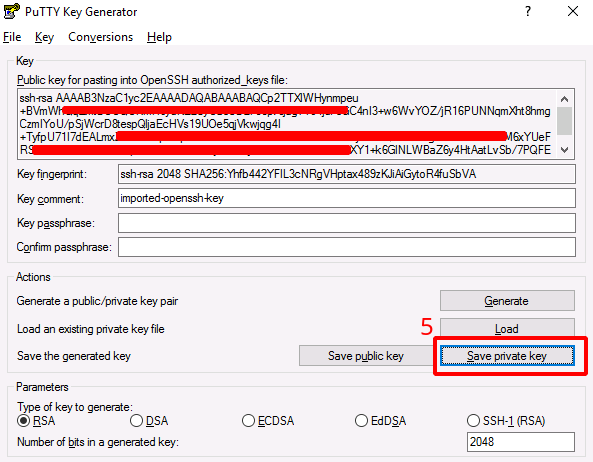Click the number of bits field showing 2048
593x462 pixels.
coord(521,442)
